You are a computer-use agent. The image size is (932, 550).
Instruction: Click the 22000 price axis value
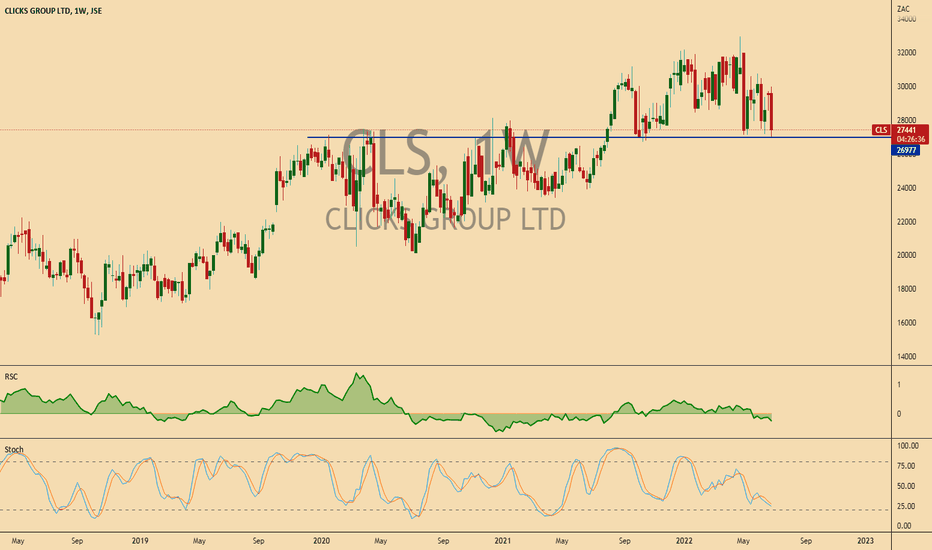pyautogui.click(x=906, y=222)
